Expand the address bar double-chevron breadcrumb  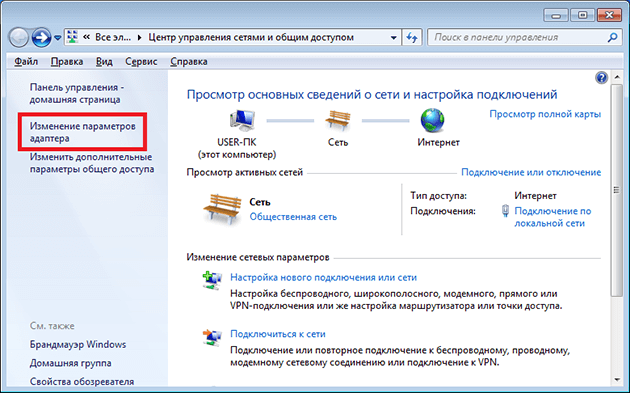(x=86, y=37)
